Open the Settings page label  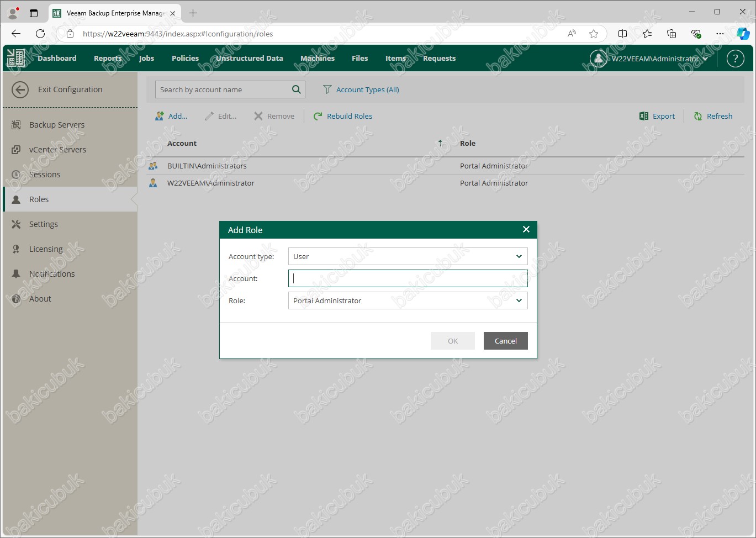point(44,224)
